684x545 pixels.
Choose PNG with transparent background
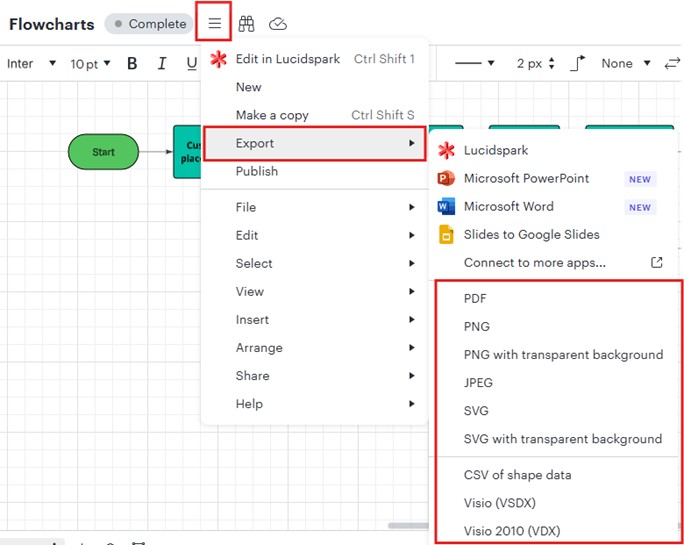coord(563,355)
